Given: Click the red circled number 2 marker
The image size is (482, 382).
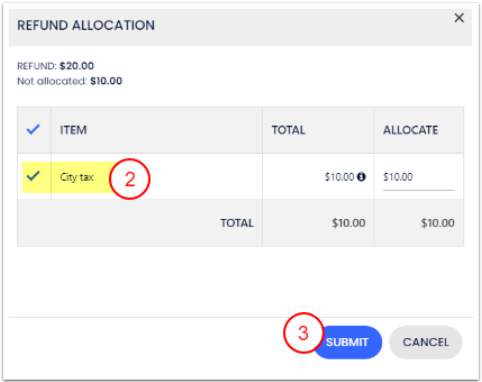Looking at the screenshot, I should click(130, 179).
